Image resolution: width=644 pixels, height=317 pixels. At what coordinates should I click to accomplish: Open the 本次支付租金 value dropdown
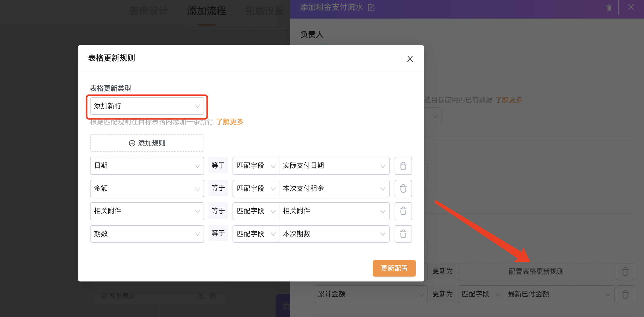334,189
